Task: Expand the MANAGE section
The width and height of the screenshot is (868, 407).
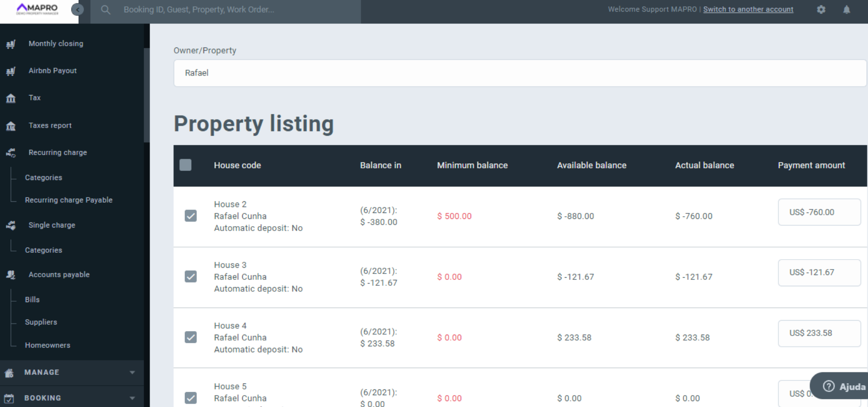Action: [132, 372]
